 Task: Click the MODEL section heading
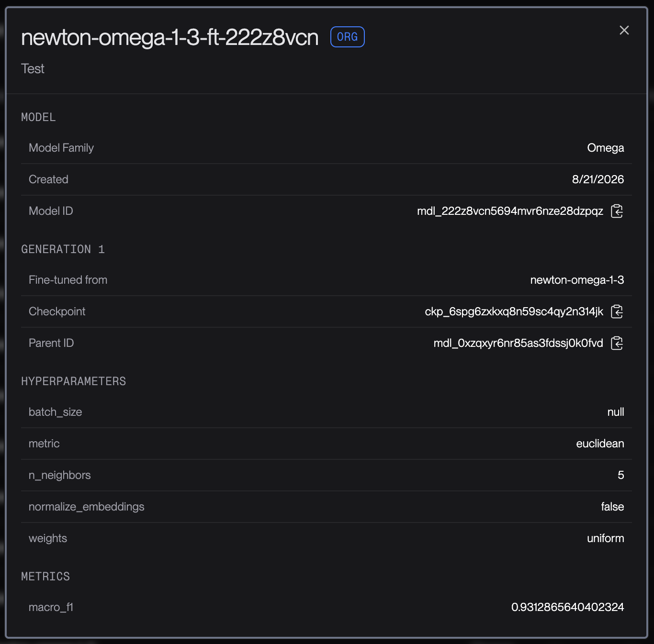[x=38, y=117]
